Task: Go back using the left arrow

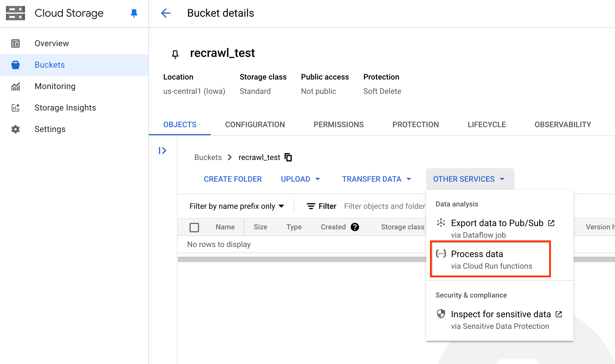Action: [x=166, y=13]
